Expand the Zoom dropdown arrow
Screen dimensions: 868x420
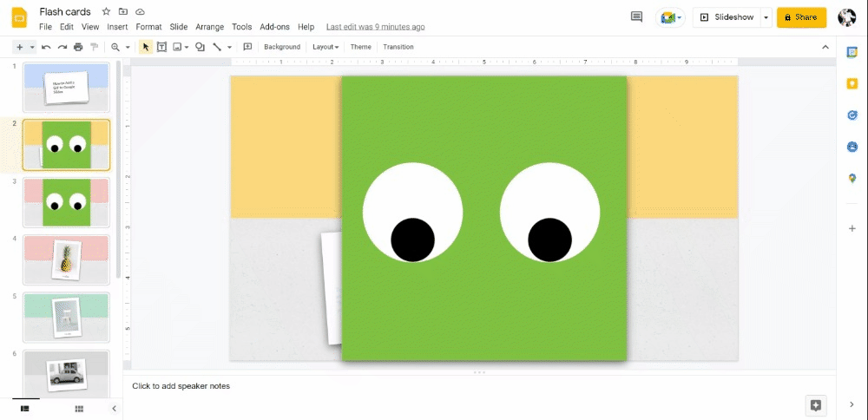click(128, 47)
